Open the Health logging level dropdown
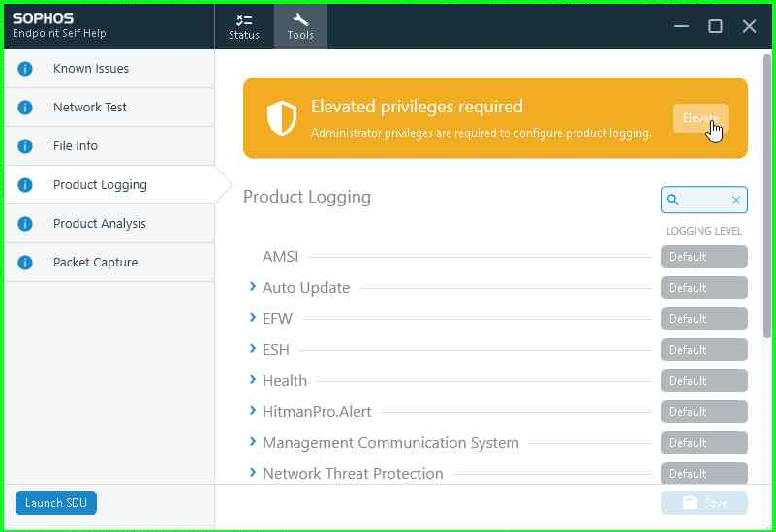This screenshot has height=532, width=776. [703, 381]
